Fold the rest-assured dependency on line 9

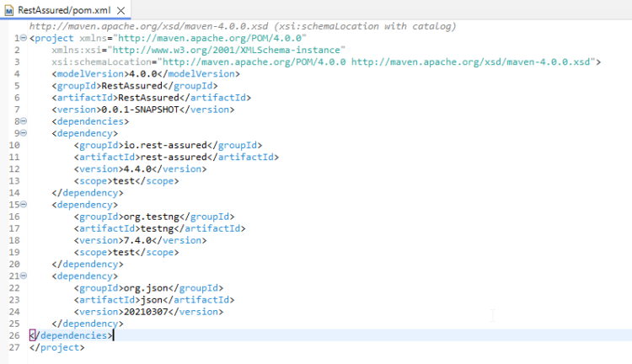tap(24, 133)
